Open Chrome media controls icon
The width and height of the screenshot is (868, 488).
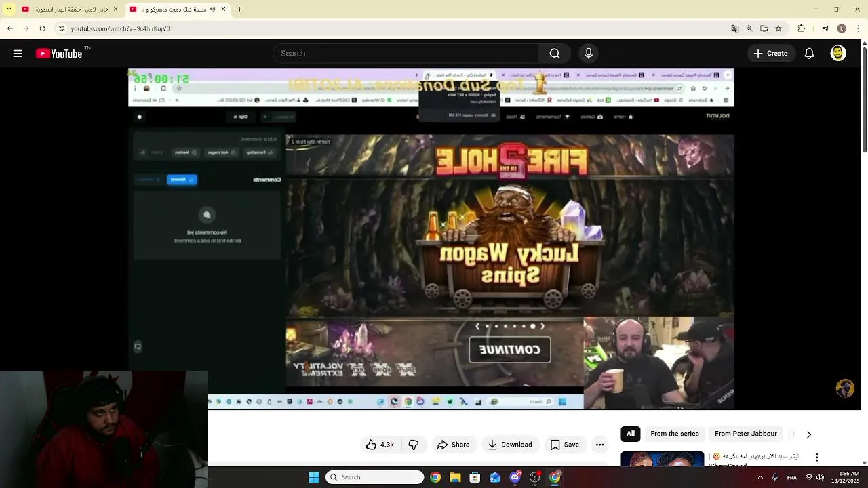coord(825,28)
